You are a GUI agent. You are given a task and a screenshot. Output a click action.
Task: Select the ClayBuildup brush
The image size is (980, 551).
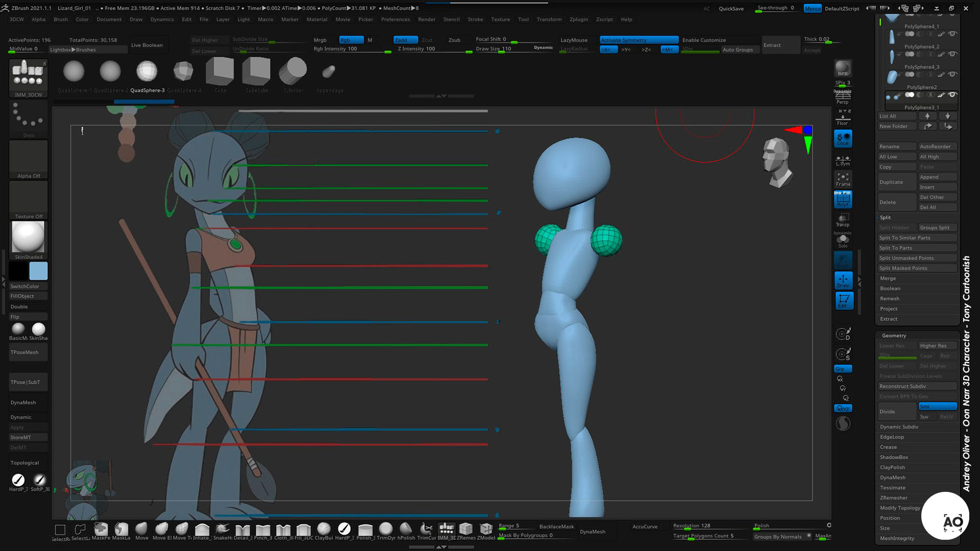coord(324,531)
